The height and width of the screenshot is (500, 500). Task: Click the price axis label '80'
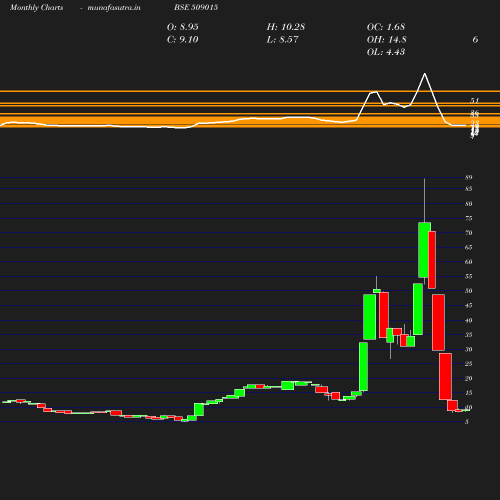click(469, 204)
